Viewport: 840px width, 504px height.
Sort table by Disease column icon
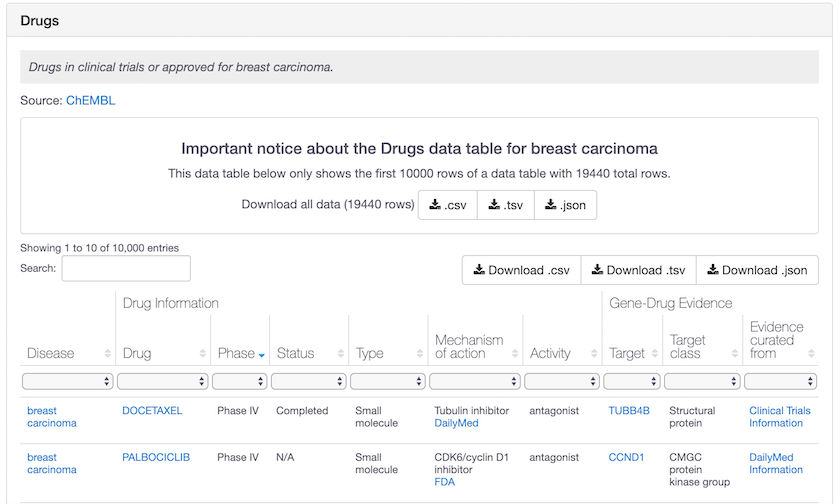[x=107, y=354]
